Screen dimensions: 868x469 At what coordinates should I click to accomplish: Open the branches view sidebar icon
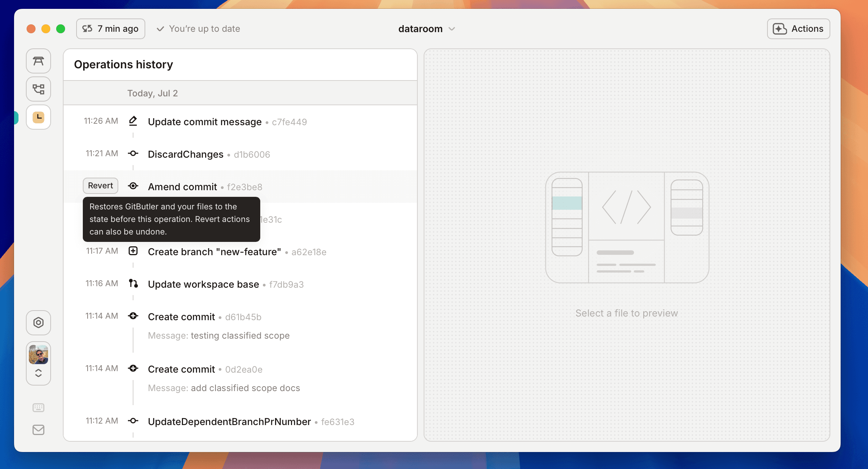pos(38,89)
